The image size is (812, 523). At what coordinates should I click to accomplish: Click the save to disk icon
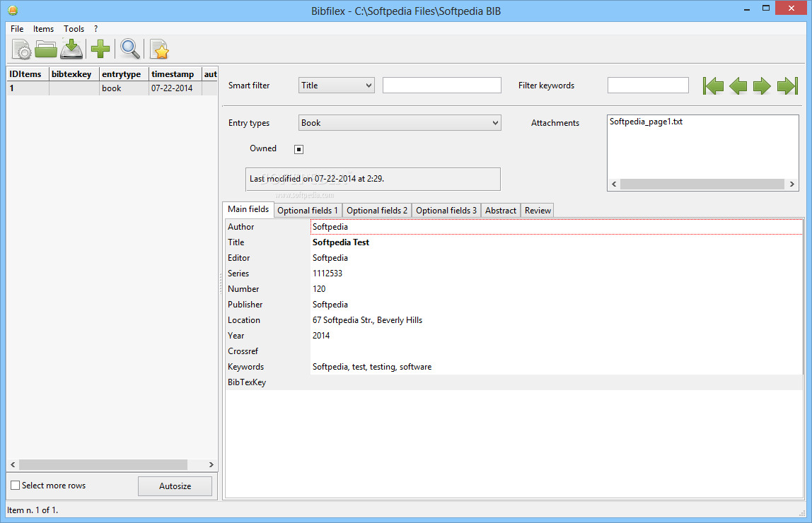coord(71,49)
